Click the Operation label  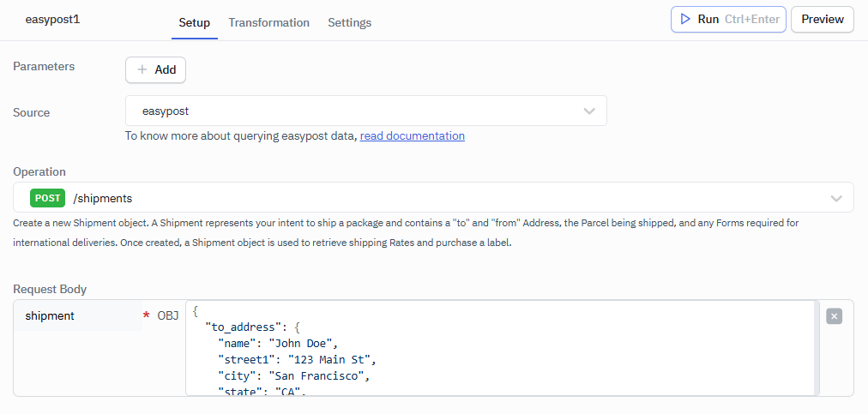click(x=39, y=171)
